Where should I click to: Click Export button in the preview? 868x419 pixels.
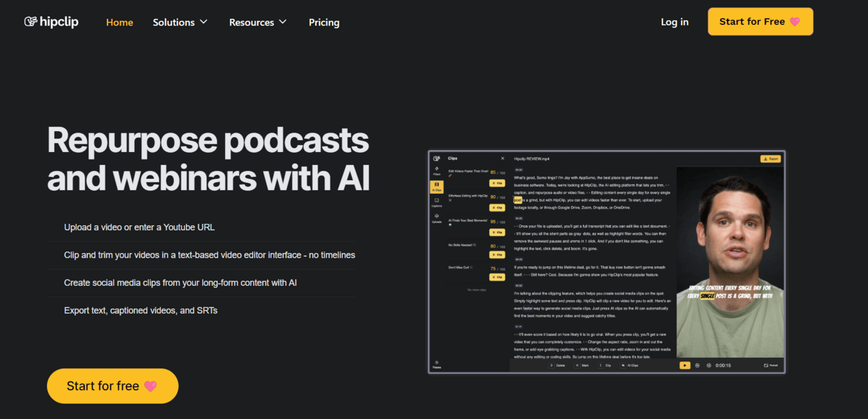[771, 159]
